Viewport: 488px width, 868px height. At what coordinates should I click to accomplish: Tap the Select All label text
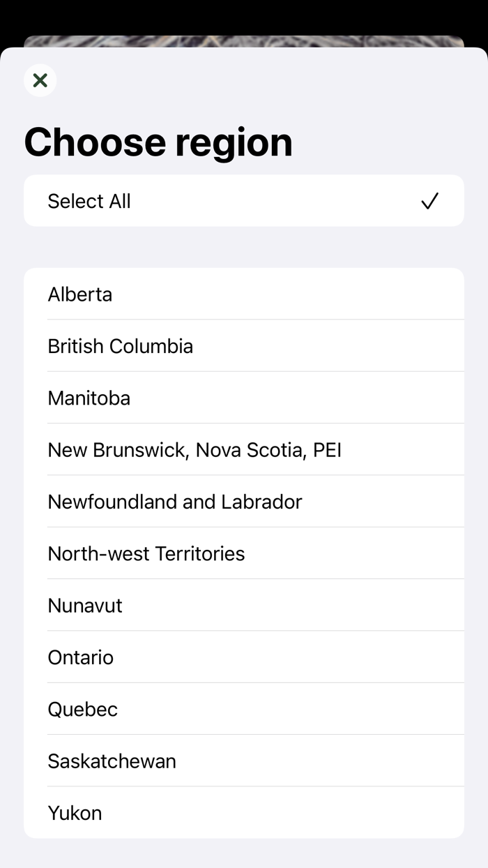89,201
